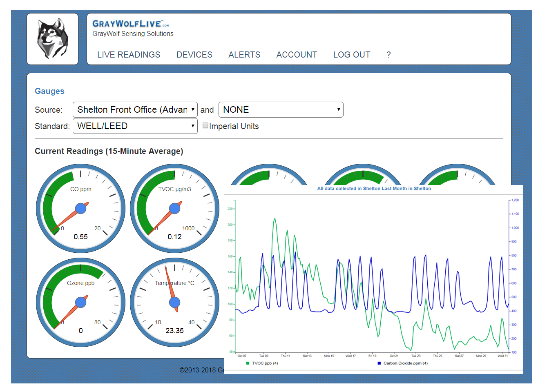538x392 pixels.
Task: Select LOG OUT in navigation
Action: [352, 55]
